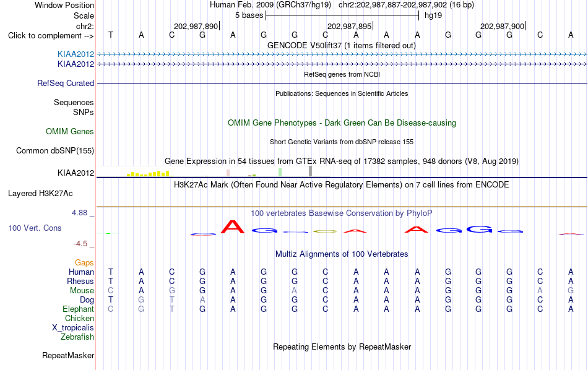Click the PhyloP 4.88 upper axis value
The width and height of the screenshot is (588, 370).
point(79,213)
